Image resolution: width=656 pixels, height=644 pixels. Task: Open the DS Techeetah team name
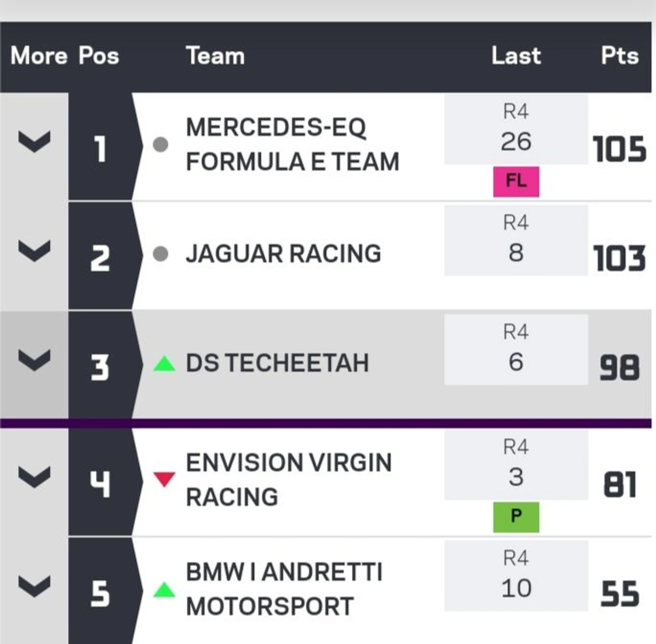point(277,363)
